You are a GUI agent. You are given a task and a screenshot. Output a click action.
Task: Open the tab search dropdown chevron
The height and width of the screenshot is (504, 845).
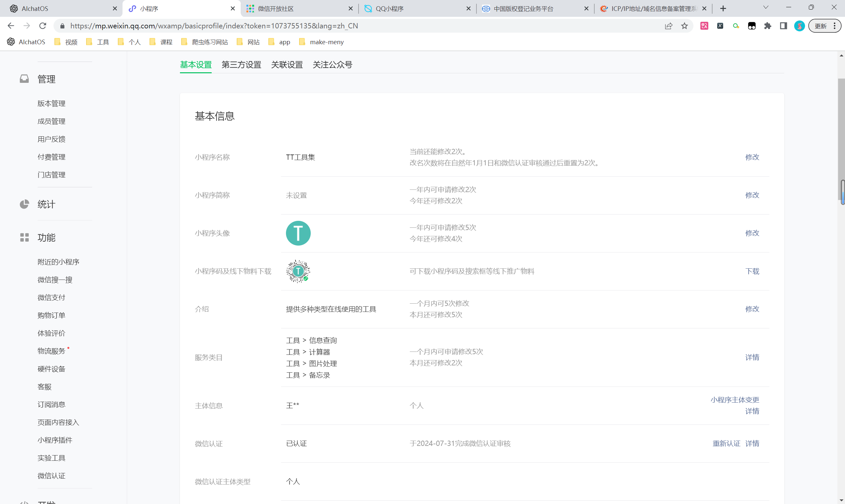(765, 8)
